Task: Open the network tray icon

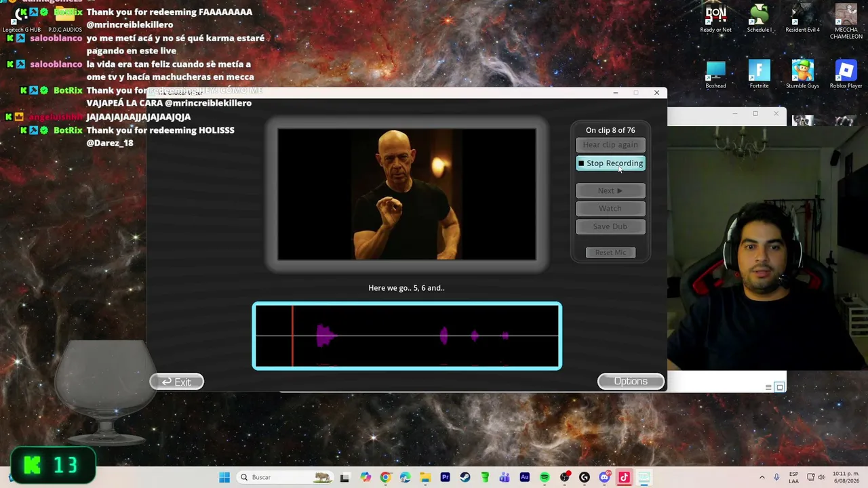Action: [x=810, y=477]
